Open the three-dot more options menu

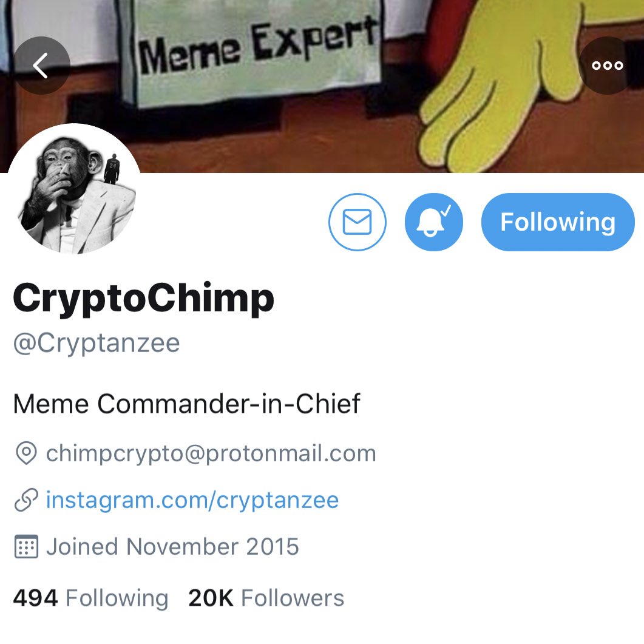608,66
